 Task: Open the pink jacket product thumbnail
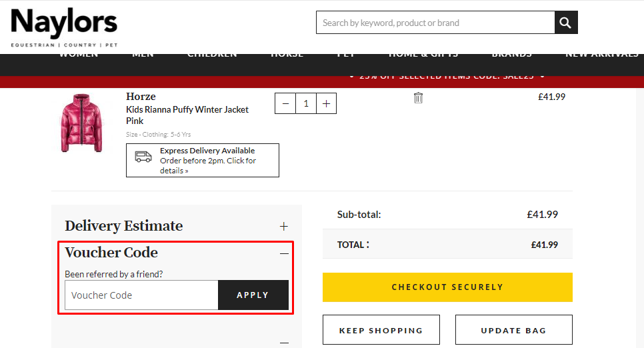pyautogui.click(x=81, y=123)
